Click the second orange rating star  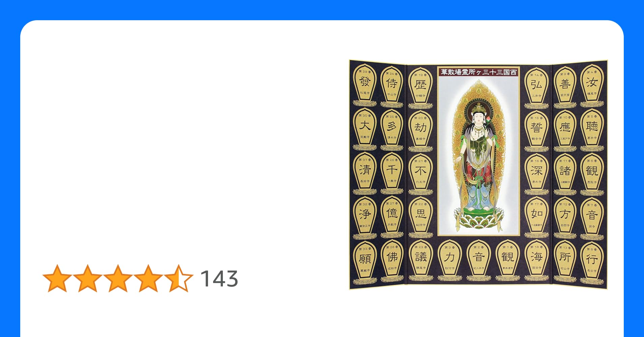pyautogui.click(x=88, y=278)
